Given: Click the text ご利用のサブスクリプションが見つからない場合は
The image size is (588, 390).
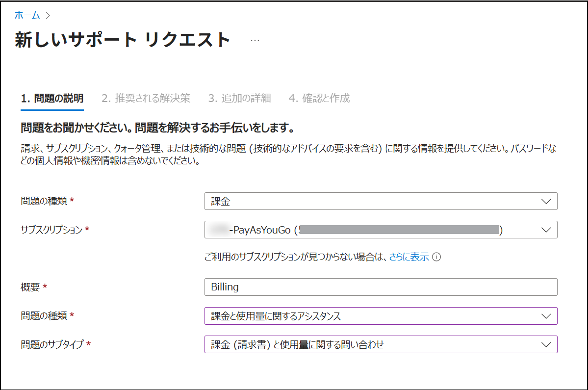Looking at the screenshot, I should click(296, 257).
